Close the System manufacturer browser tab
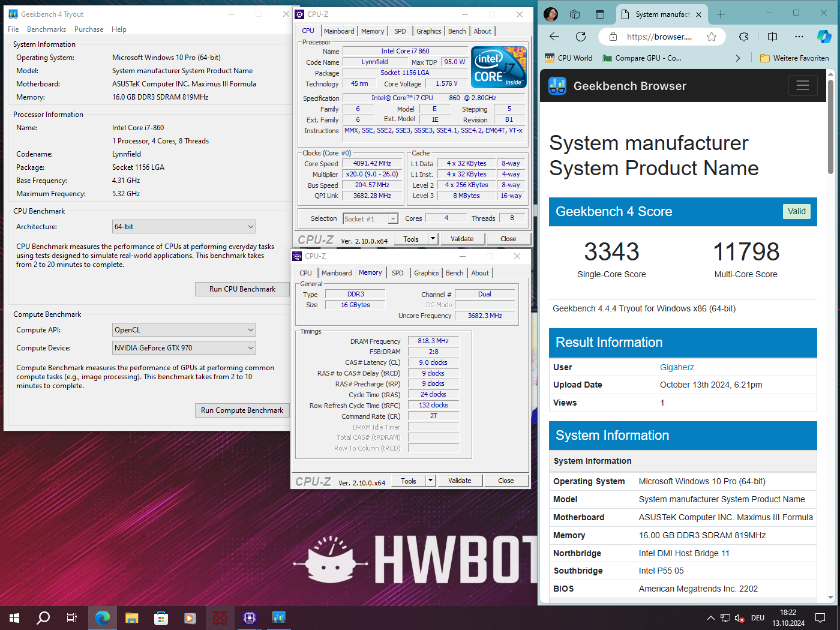 click(698, 14)
